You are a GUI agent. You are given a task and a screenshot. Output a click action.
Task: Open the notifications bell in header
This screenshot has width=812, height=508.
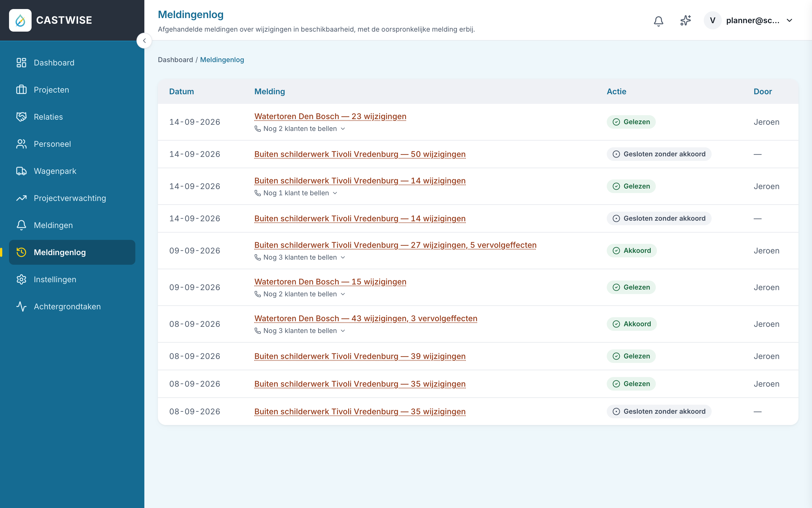658,21
